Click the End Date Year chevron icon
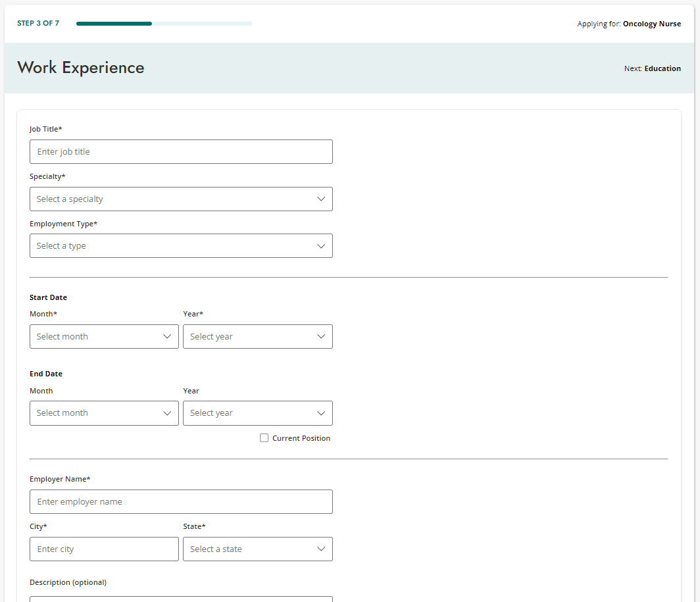The width and height of the screenshot is (700, 602). click(x=321, y=413)
